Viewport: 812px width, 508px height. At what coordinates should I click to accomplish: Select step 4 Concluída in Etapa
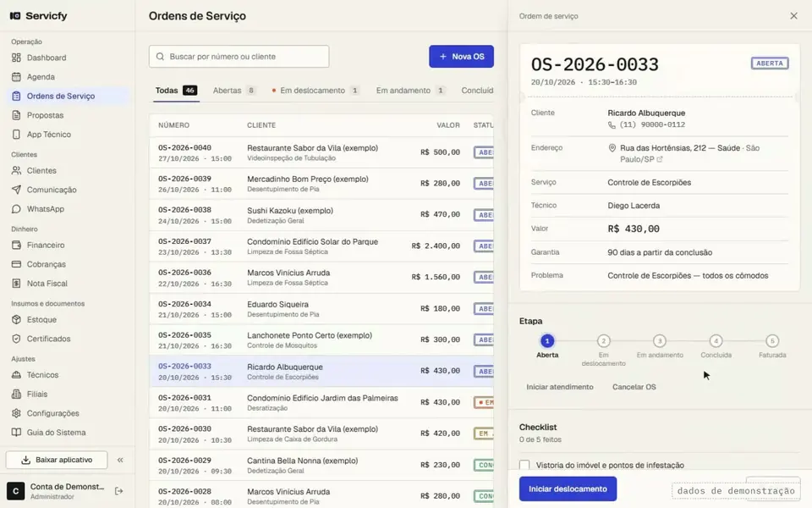coord(716,341)
